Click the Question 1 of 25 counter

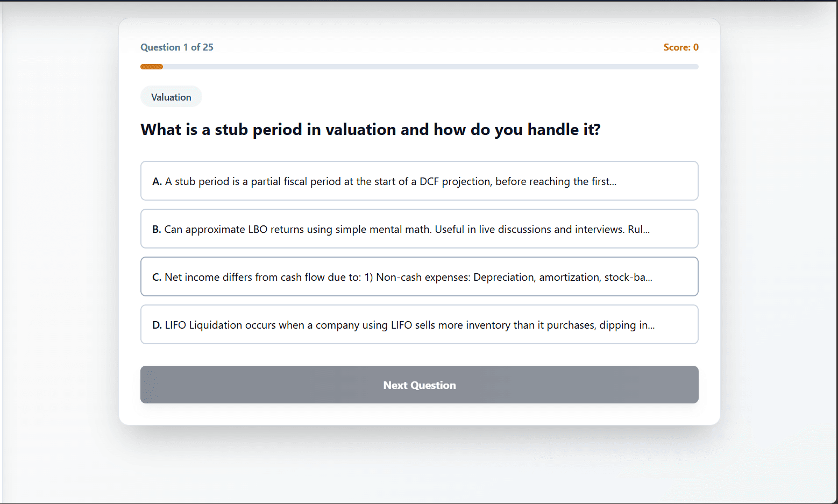pyautogui.click(x=177, y=47)
